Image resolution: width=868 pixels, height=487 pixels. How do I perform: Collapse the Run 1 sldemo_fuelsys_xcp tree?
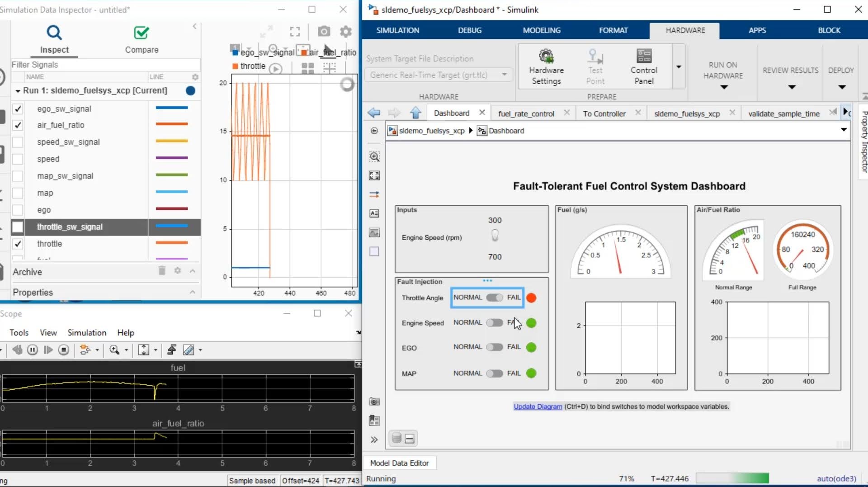pos(18,91)
